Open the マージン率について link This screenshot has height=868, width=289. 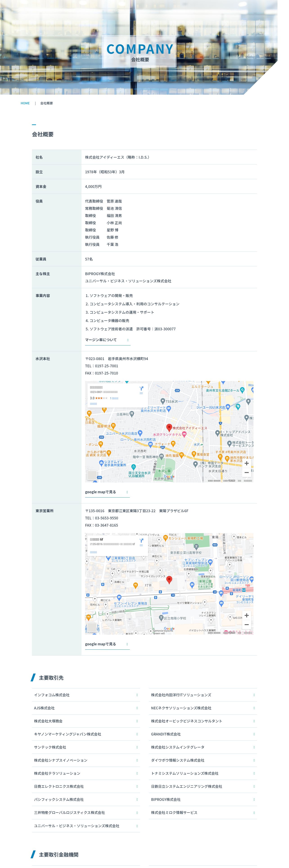pyautogui.click(x=107, y=340)
